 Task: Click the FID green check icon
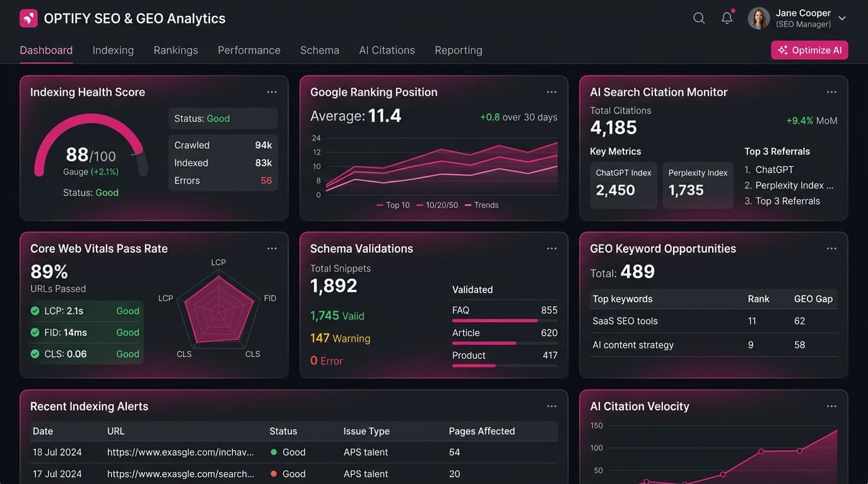coord(35,332)
